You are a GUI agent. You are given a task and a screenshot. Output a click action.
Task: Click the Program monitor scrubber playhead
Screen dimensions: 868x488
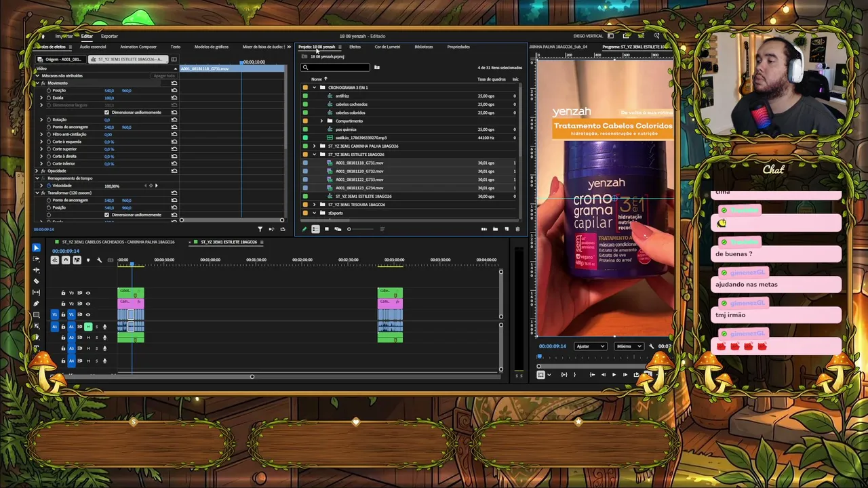click(540, 357)
